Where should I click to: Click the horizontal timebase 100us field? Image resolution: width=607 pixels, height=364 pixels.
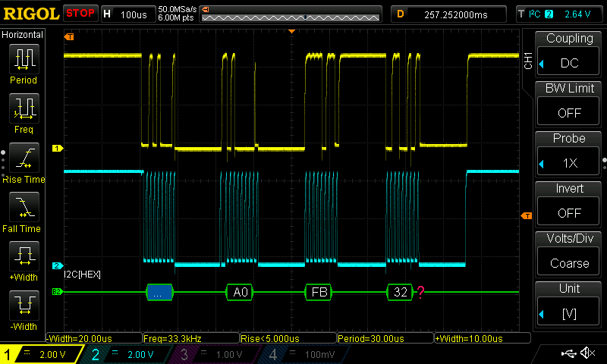pyautogui.click(x=128, y=14)
